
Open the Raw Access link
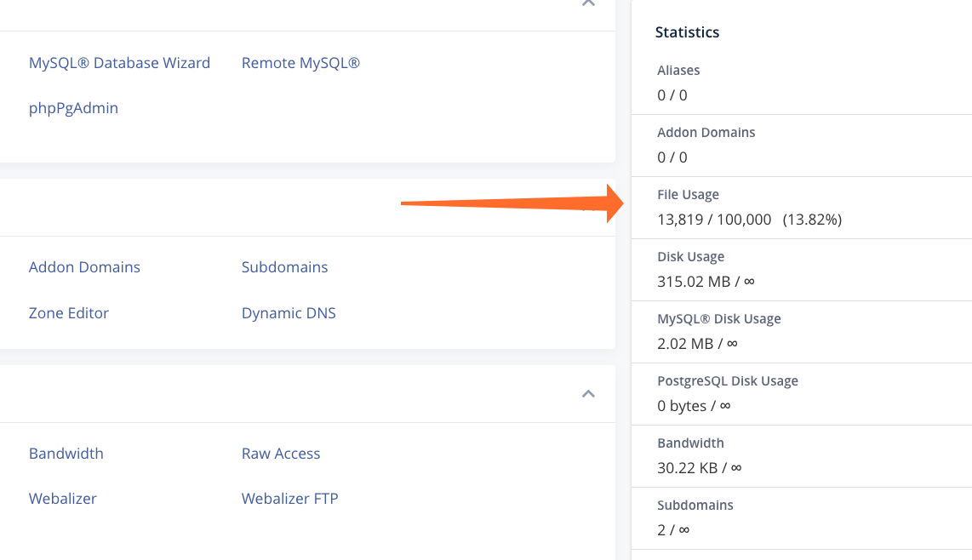[x=281, y=454]
